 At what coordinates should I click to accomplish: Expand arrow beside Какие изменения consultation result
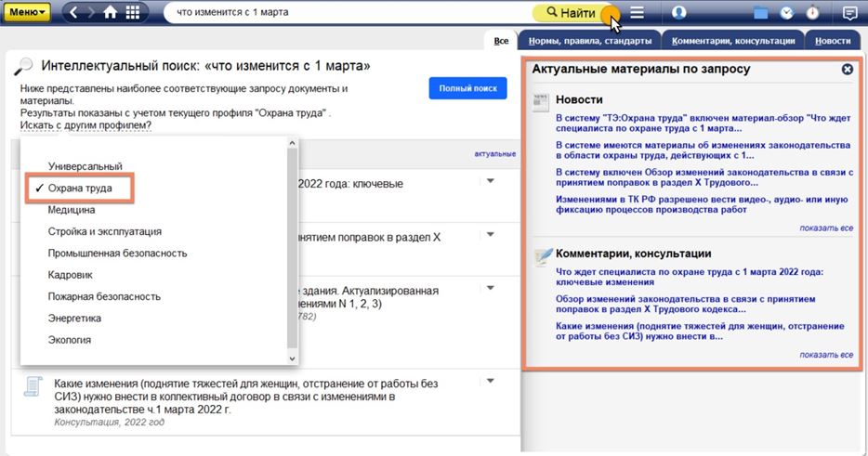(491, 381)
